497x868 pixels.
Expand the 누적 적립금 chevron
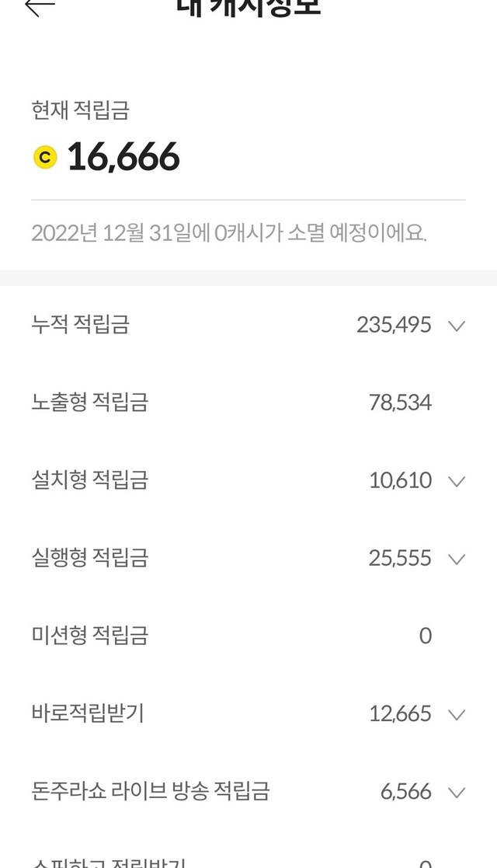(457, 326)
